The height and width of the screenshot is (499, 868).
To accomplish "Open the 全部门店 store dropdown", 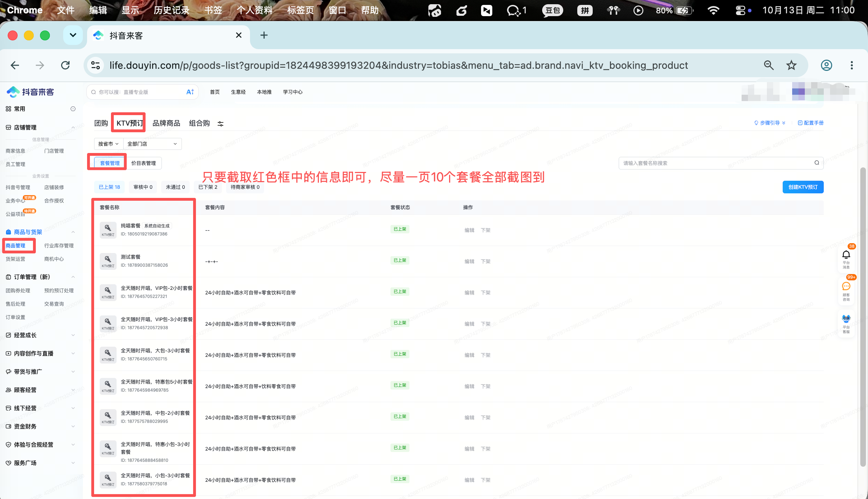I will [x=152, y=144].
